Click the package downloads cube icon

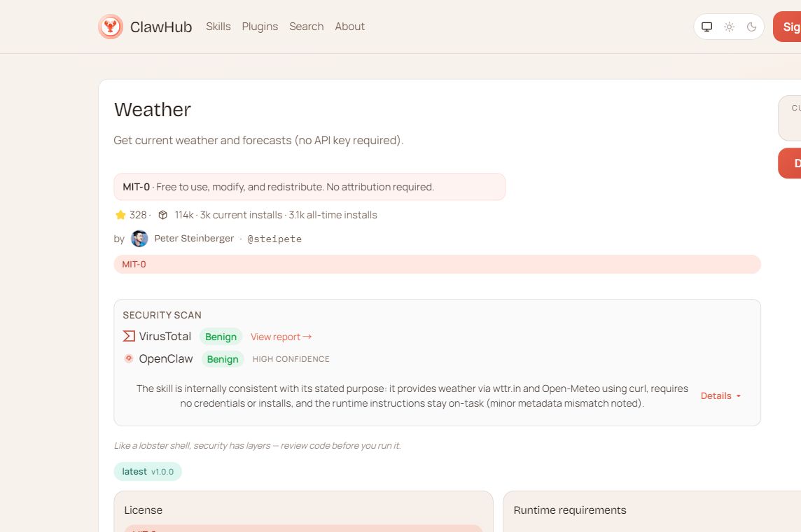pyautogui.click(x=162, y=215)
